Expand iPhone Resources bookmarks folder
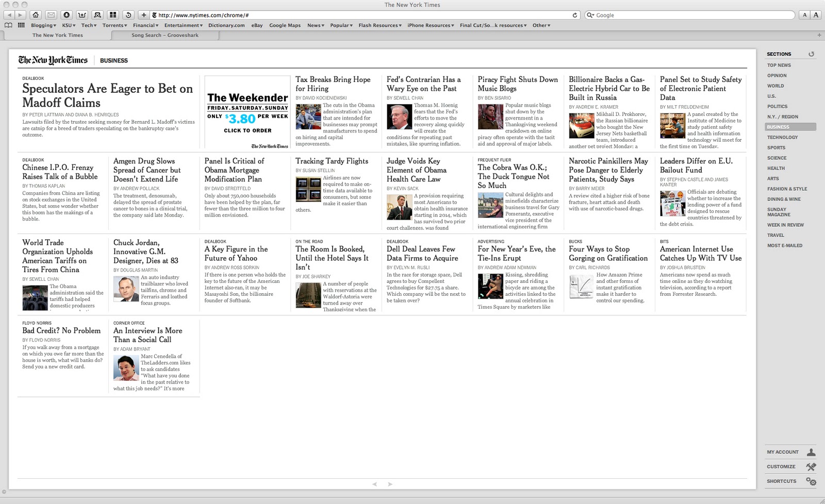 [431, 25]
